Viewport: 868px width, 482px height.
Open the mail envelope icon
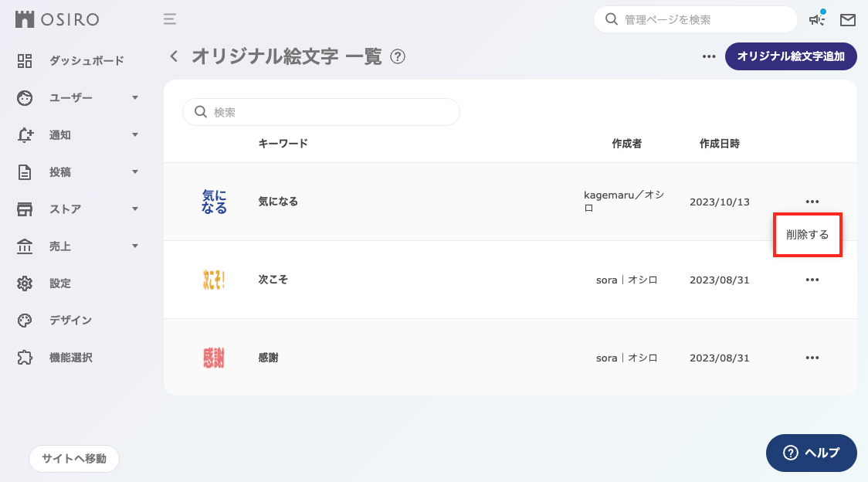[848, 19]
